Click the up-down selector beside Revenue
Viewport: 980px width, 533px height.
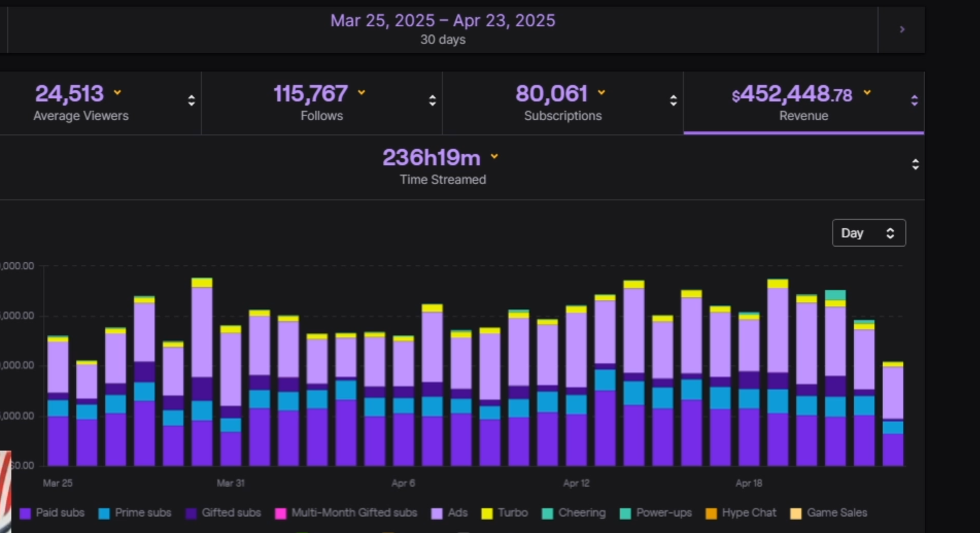[914, 101]
